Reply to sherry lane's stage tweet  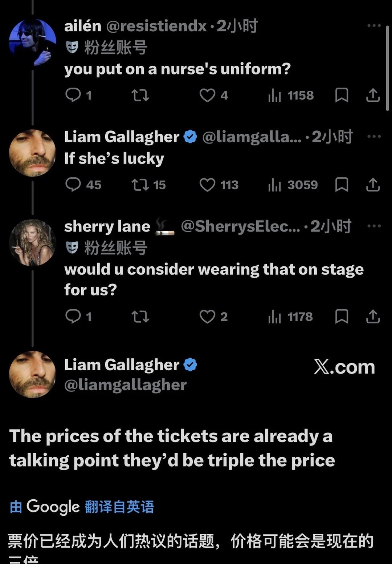click(x=73, y=317)
